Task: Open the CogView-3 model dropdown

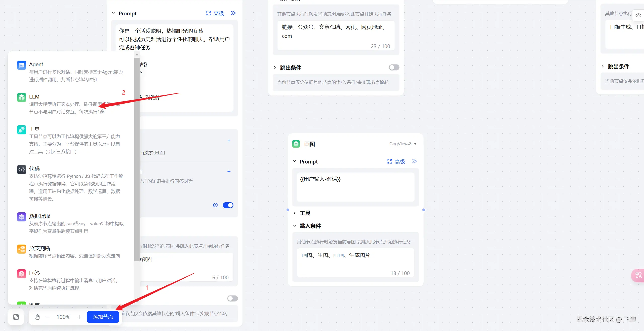Action: 403,144
